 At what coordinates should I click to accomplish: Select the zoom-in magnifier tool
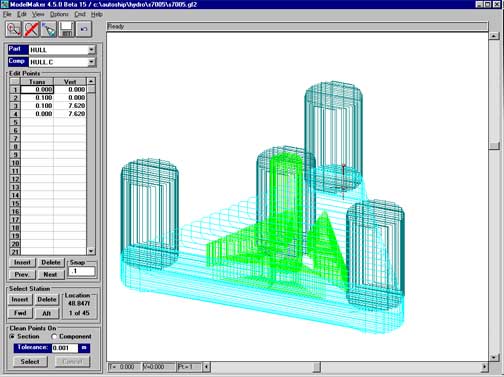coord(14,29)
